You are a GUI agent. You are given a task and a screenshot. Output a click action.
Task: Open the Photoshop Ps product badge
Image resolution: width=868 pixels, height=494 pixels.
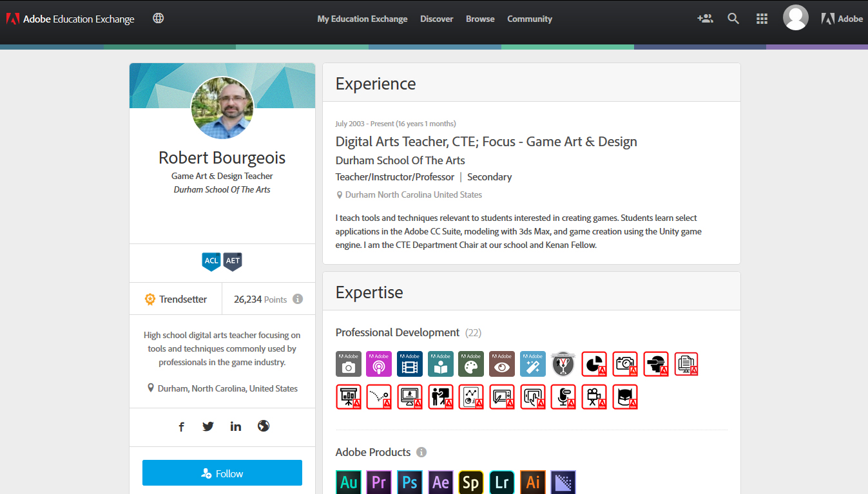(x=409, y=482)
